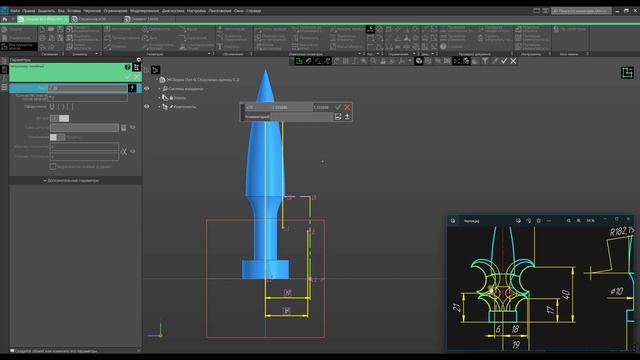Expand the Компоненты tree node
640x360 pixels.
pos(160,107)
